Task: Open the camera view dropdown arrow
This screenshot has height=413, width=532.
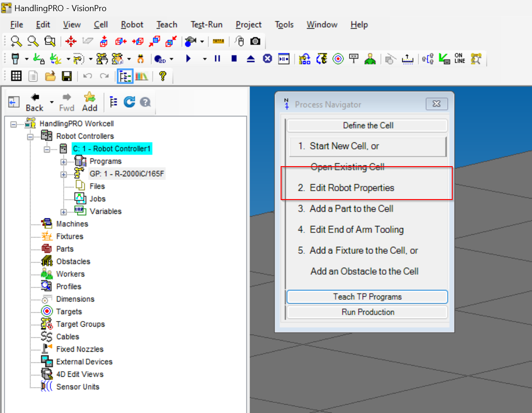Action: tap(202, 42)
